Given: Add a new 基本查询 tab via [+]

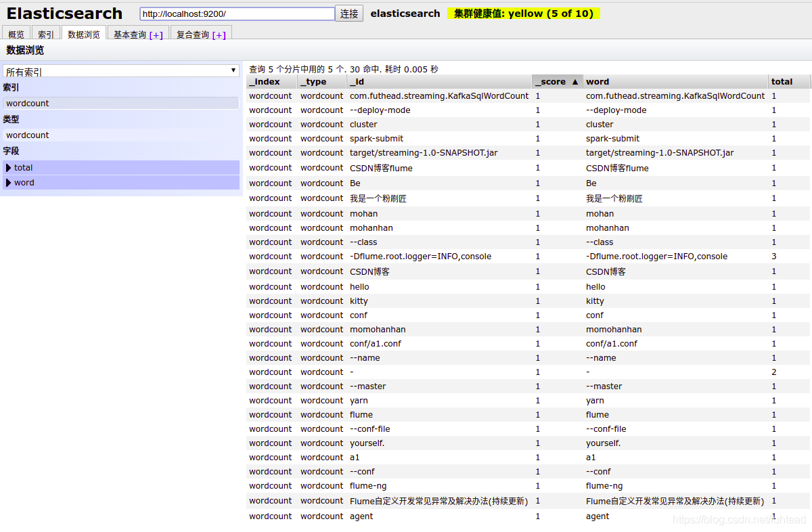Looking at the screenshot, I should pyautogui.click(x=156, y=35).
